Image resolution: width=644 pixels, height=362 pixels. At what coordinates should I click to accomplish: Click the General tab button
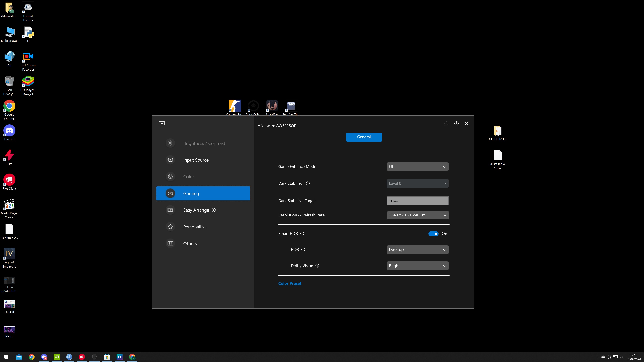coord(364,137)
